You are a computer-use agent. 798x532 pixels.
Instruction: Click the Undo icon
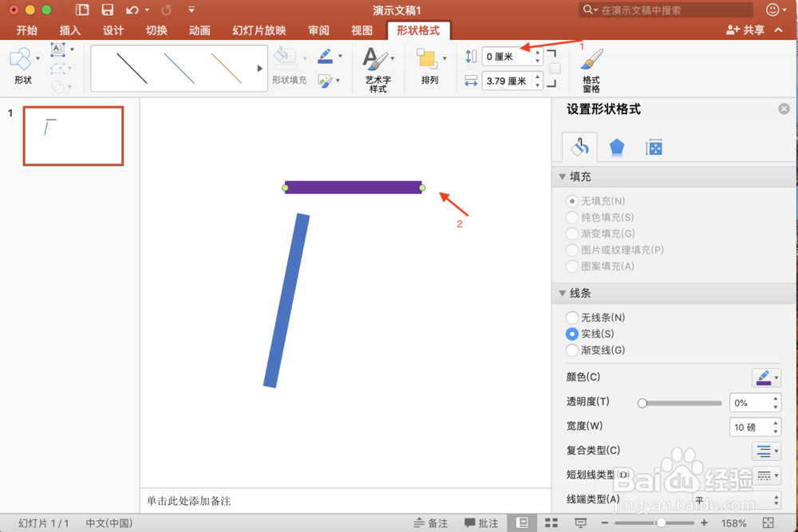click(132, 10)
